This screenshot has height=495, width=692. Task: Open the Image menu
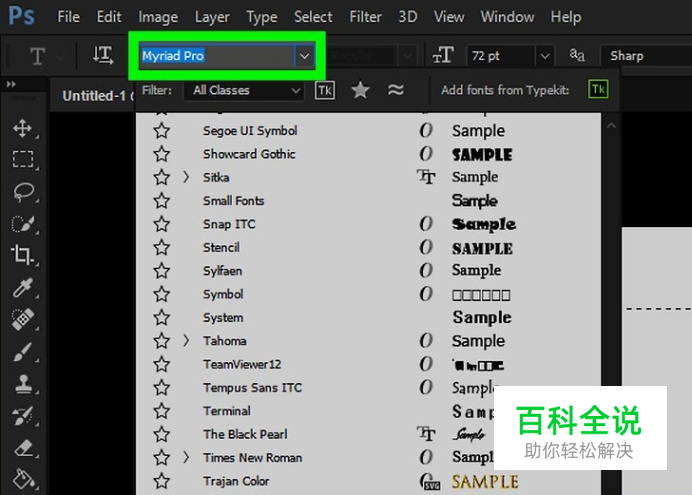coord(158,17)
